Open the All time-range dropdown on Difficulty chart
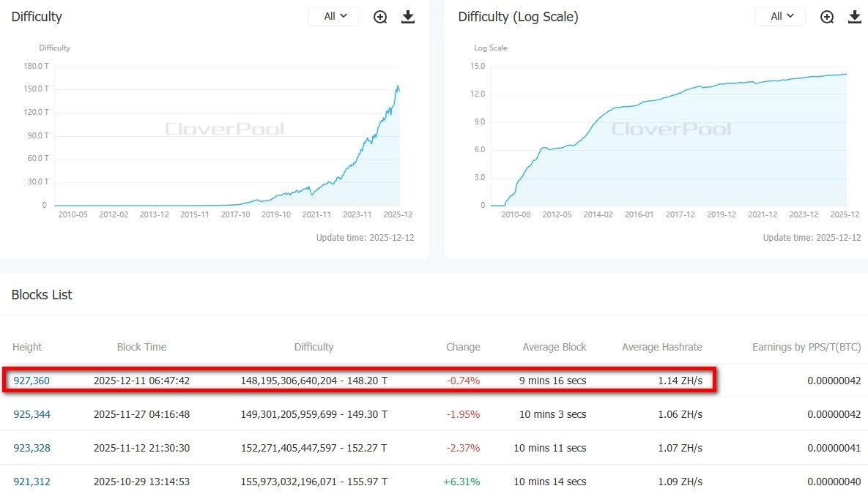 click(x=333, y=15)
